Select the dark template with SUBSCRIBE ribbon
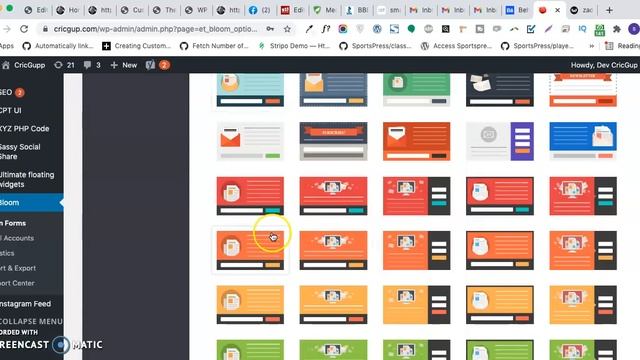The width and height of the screenshot is (640, 360). tap(333, 141)
